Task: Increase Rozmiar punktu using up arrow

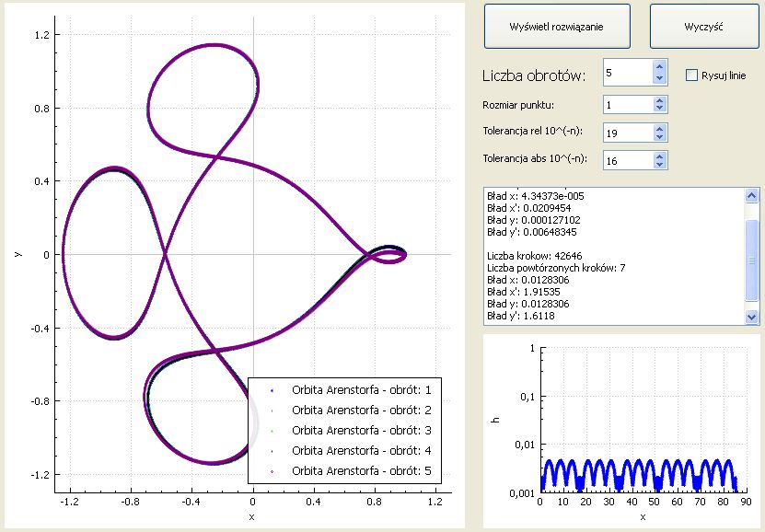Action: click(659, 100)
